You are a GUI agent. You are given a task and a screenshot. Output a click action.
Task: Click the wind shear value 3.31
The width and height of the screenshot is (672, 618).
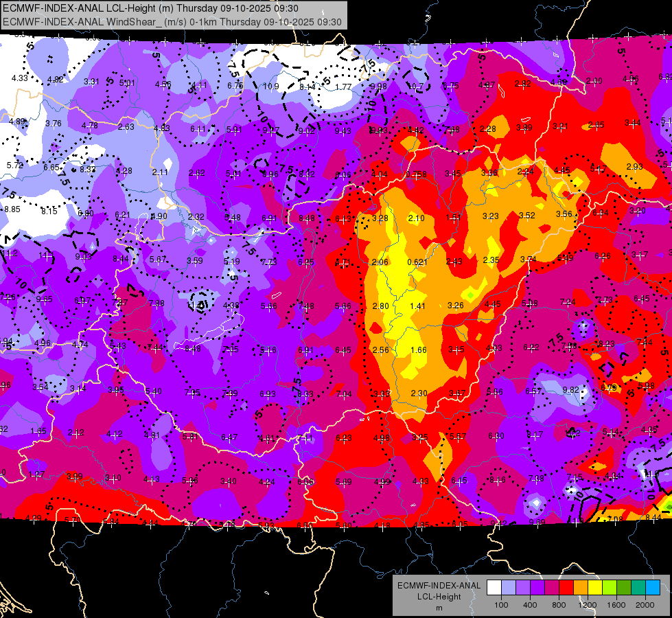pos(91,82)
